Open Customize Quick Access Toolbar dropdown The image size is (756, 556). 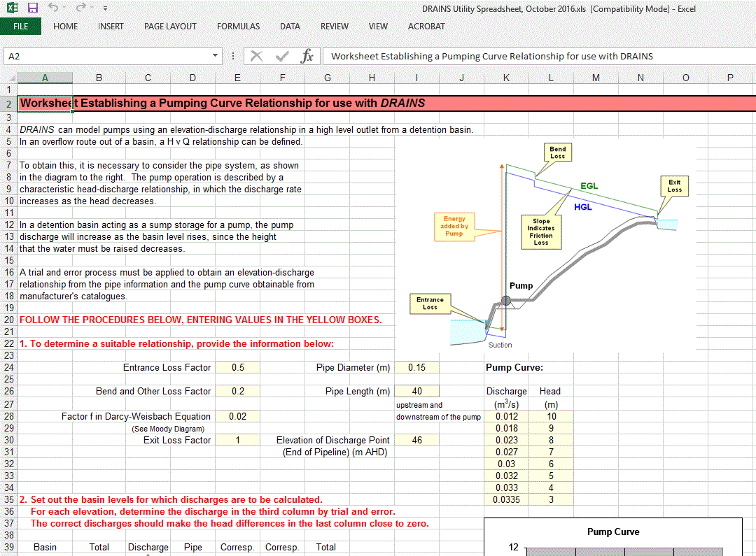(105, 8)
